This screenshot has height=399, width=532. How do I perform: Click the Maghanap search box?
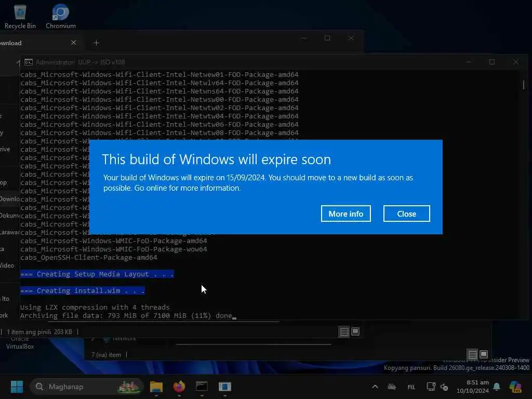click(x=87, y=387)
